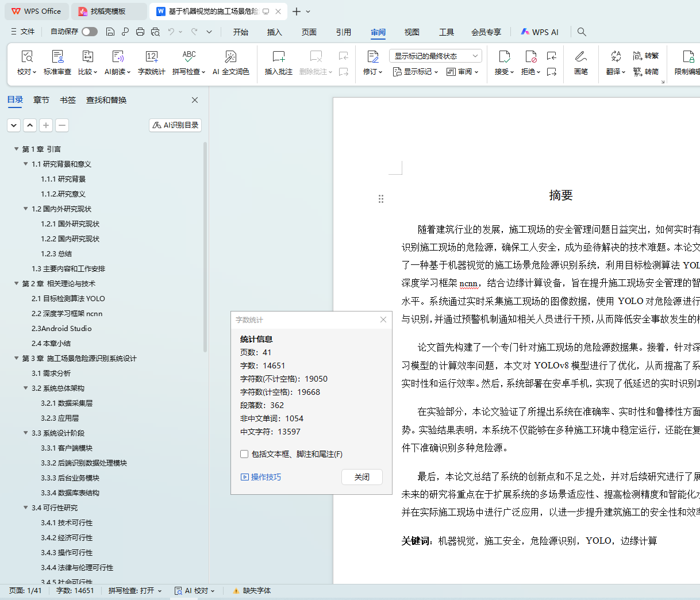Collapse the 第 1 章 引言 tree node
The image size is (700, 600).
point(17,149)
